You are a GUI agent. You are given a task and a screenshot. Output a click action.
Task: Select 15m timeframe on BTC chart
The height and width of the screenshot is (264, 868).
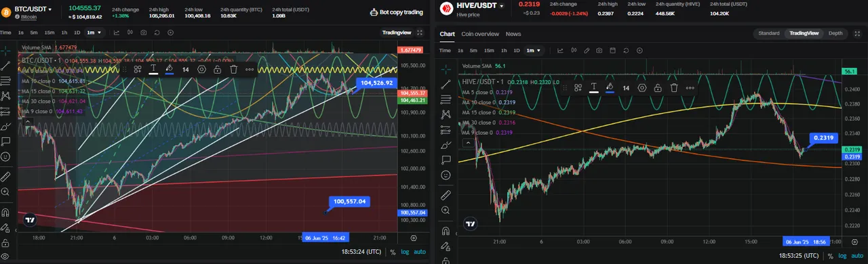(50, 32)
